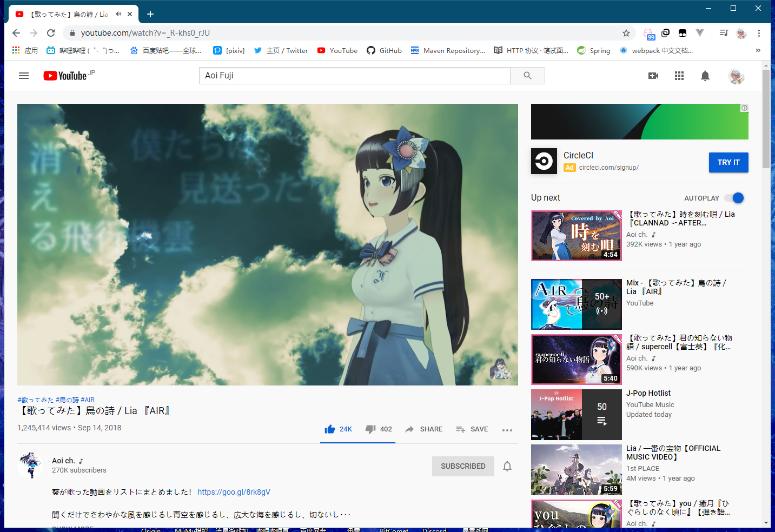Click the search magnifier button
Screen dimensions: 775x532
[x=527, y=76]
